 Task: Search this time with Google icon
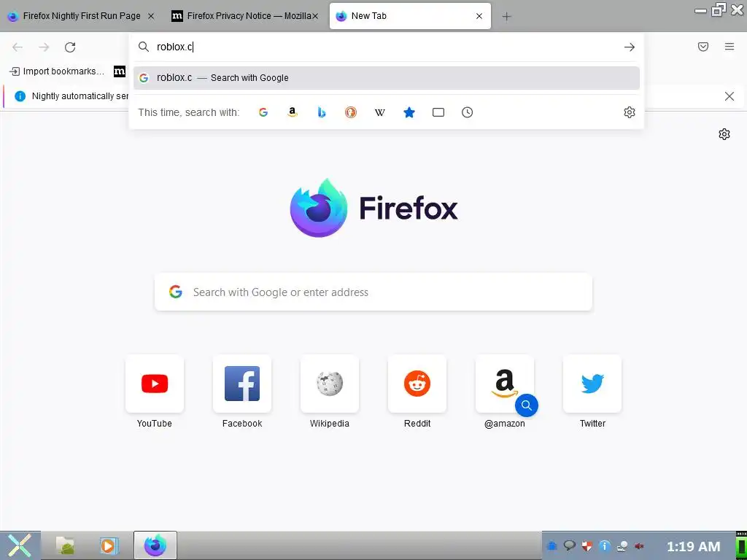pyautogui.click(x=263, y=112)
